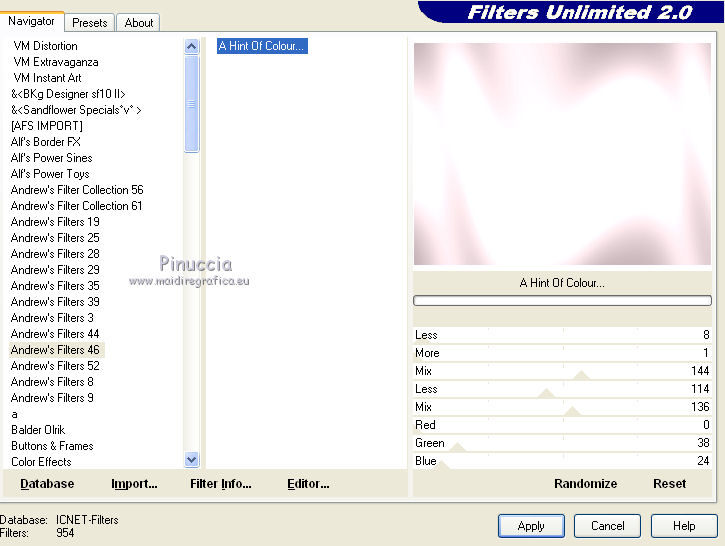Select Andrew's Filters 19
725x546 pixels.
click(55, 222)
